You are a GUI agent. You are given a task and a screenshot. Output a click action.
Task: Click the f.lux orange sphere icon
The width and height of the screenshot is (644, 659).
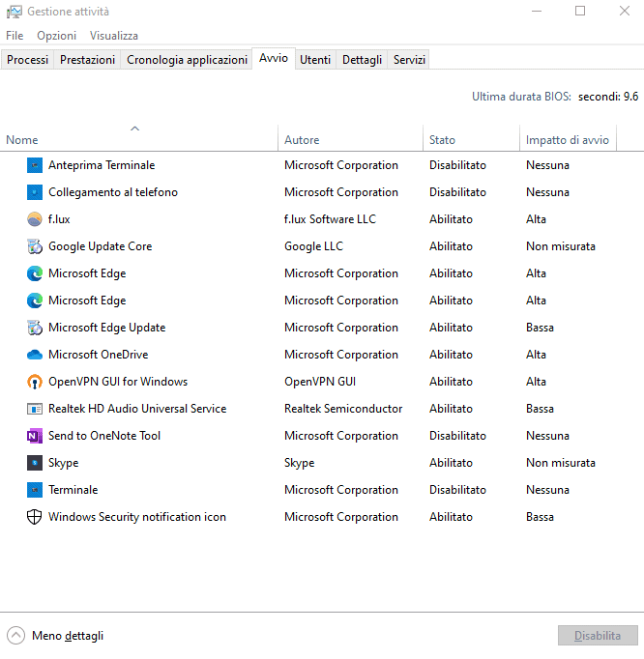(x=35, y=219)
